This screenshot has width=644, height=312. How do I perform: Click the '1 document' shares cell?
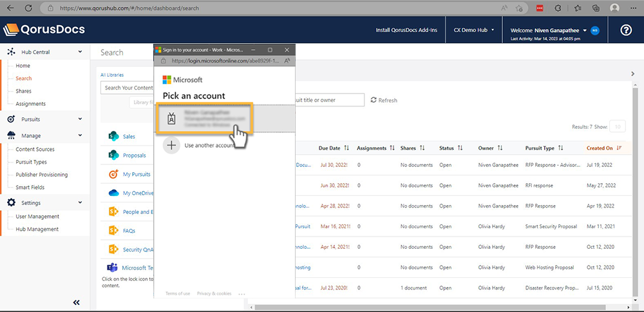(413, 288)
